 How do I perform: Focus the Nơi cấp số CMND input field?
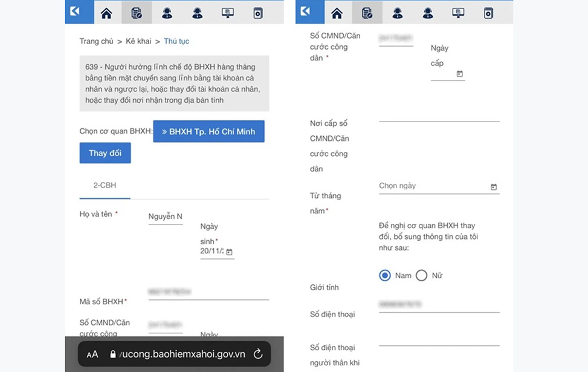click(439, 114)
